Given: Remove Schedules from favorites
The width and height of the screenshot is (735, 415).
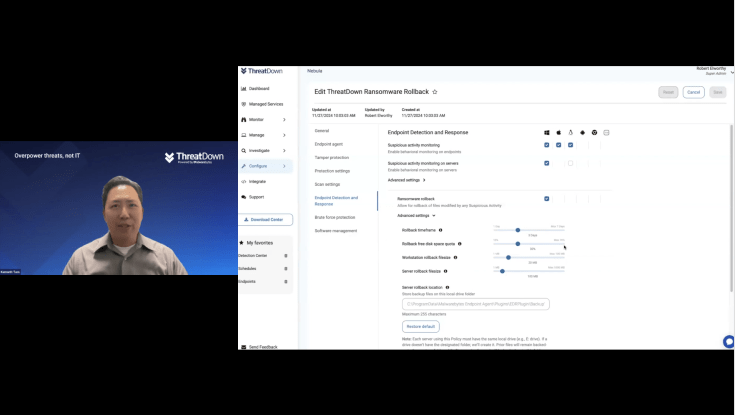Looking at the screenshot, I should 286,269.
